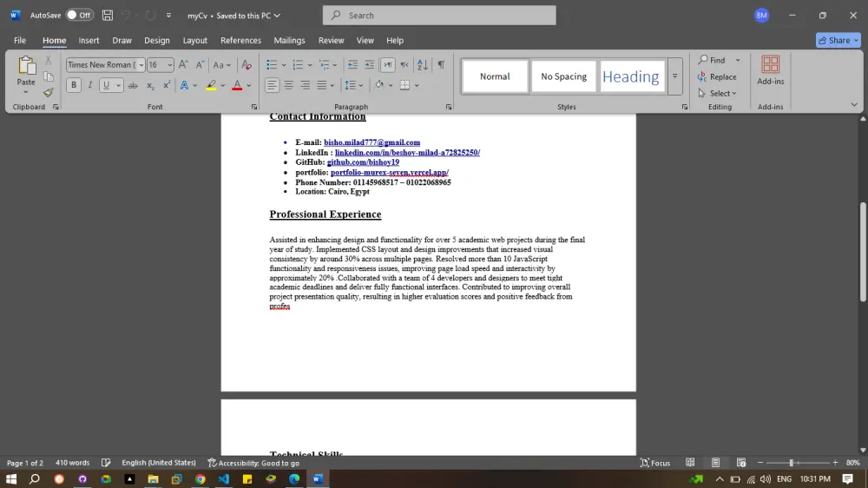
Task: Clear all formatting icon
Action: (247, 65)
